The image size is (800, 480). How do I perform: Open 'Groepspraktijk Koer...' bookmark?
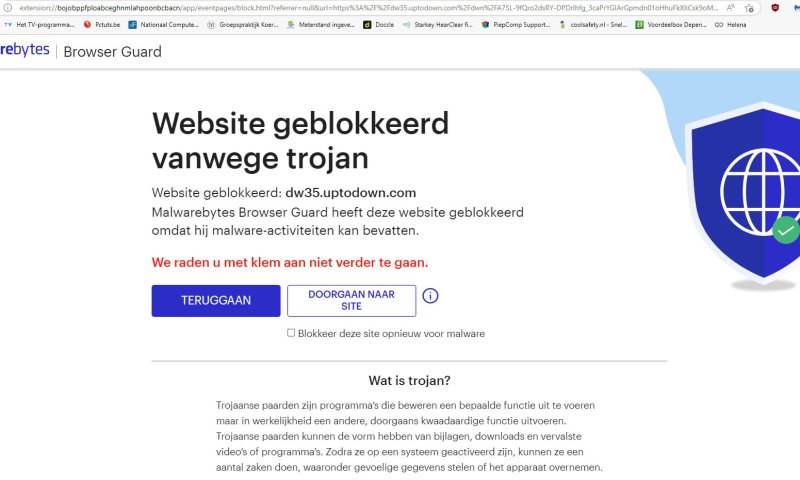(243, 24)
